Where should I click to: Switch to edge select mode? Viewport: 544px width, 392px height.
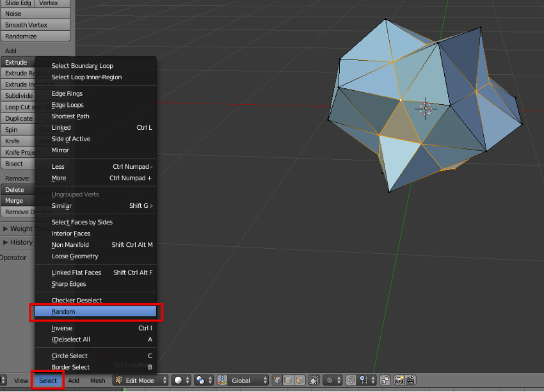288,380
